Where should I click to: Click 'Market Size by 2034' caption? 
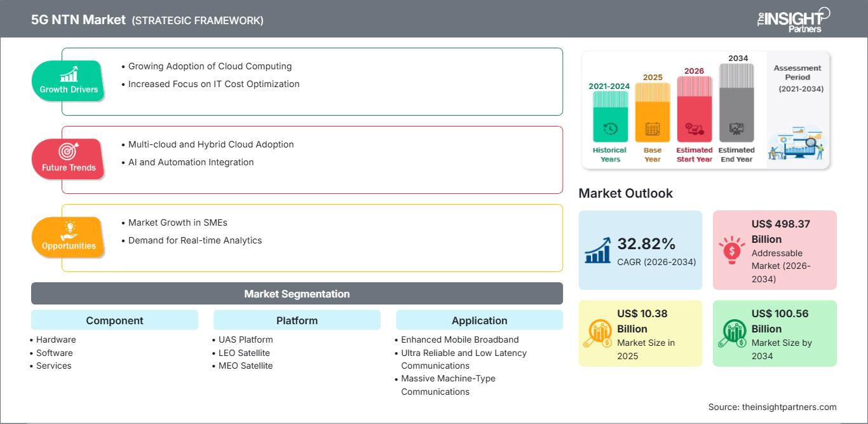tap(782, 349)
